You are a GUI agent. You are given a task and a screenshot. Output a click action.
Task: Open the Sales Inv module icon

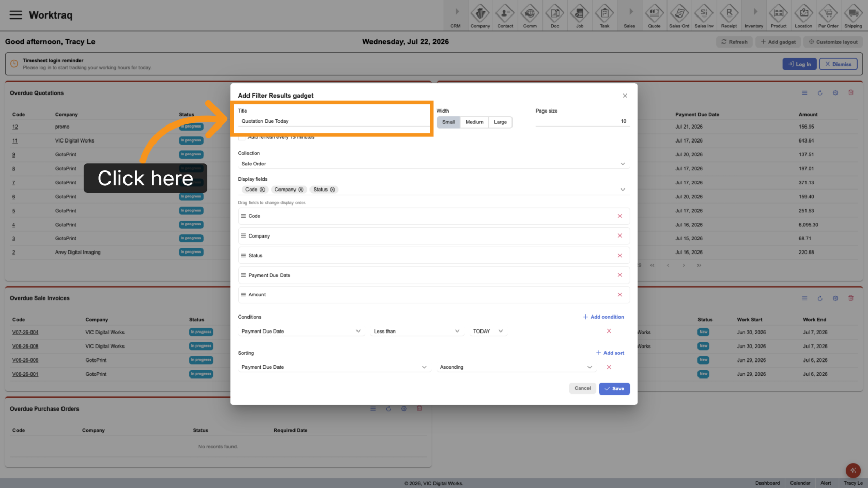tap(704, 15)
